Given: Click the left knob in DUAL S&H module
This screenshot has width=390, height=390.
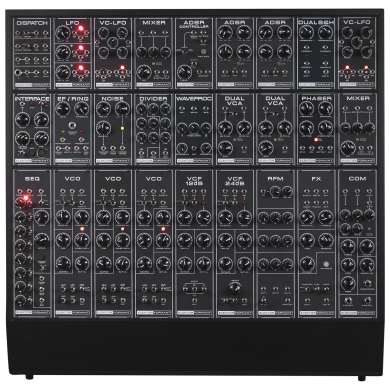Looking at the screenshot, I should 306,33.
